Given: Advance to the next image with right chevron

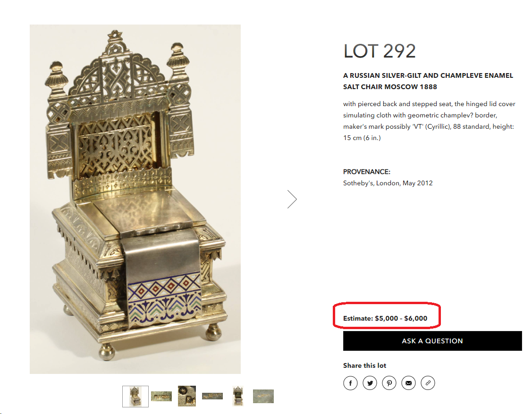Looking at the screenshot, I should (292, 199).
